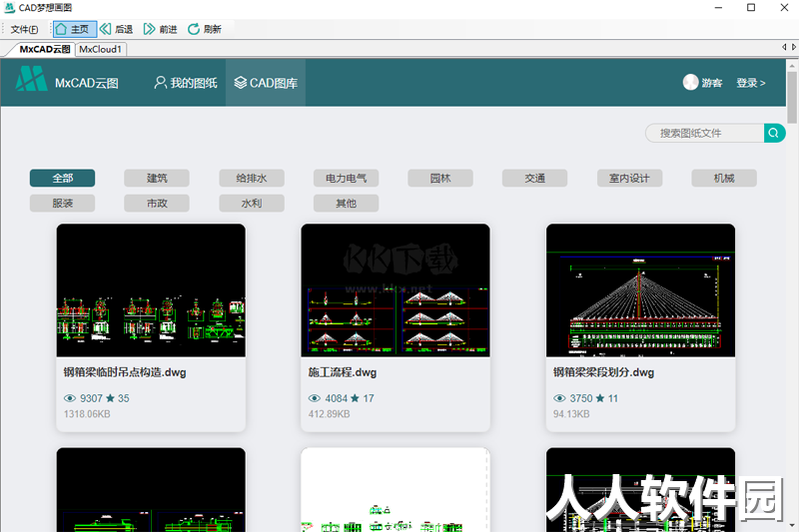Image resolution: width=799 pixels, height=532 pixels.
Task: Focus the 搜索图纸文件 search field
Action: (705, 134)
